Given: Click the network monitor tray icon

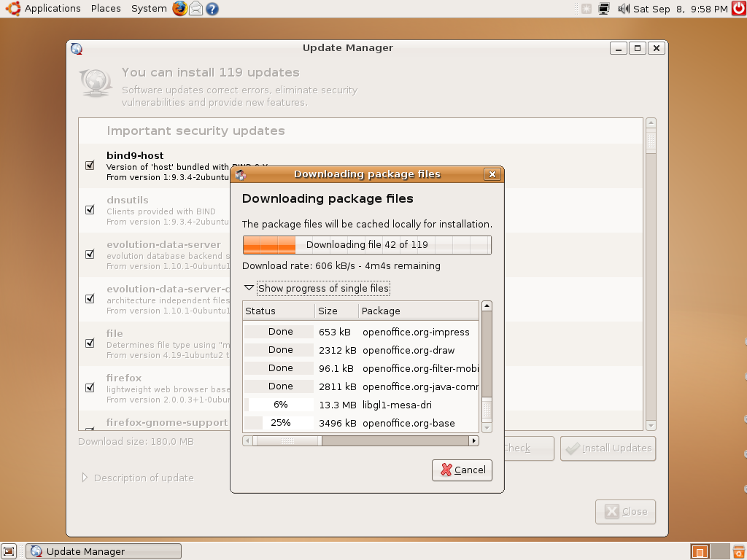Looking at the screenshot, I should pyautogui.click(x=604, y=9).
